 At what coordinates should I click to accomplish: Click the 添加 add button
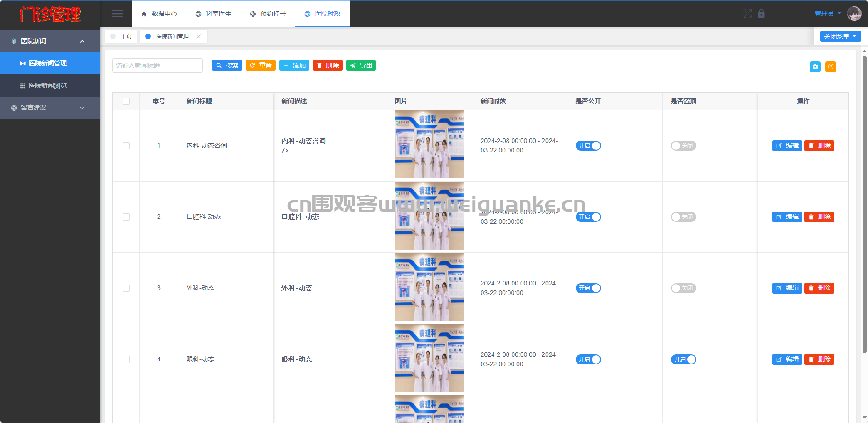[x=294, y=65]
